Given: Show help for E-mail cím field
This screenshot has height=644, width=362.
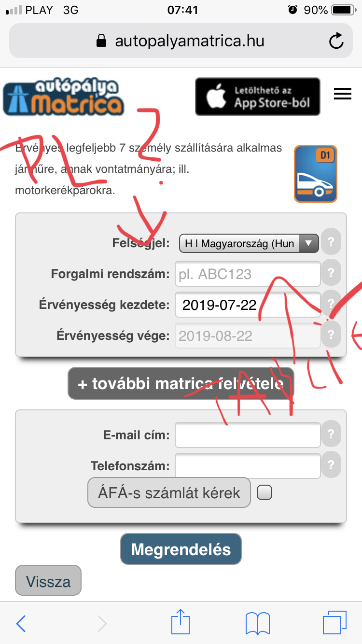Looking at the screenshot, I should point(331,434).
